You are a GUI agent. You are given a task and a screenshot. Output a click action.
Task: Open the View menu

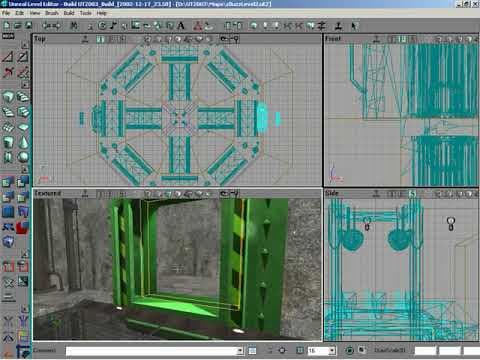point(35,13)
